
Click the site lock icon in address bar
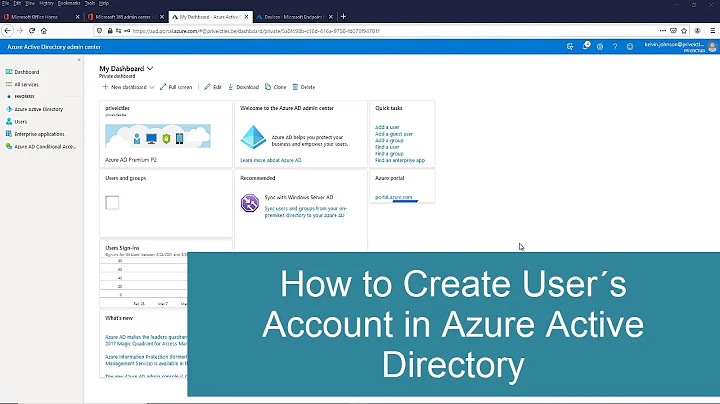click(x=110, y=31)
